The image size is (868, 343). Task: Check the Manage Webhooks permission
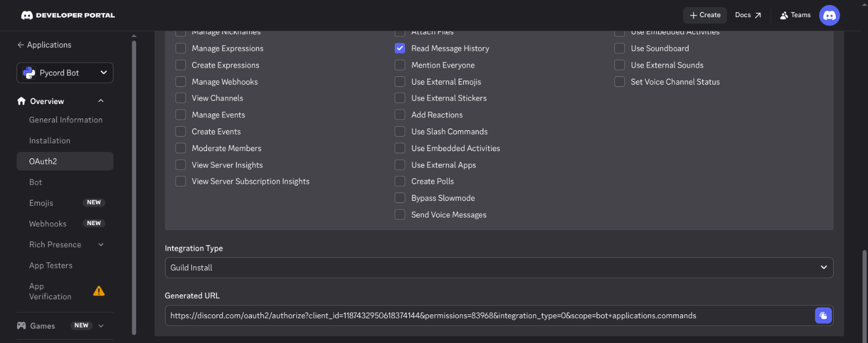pyautogui.click(x=180, y=81)
